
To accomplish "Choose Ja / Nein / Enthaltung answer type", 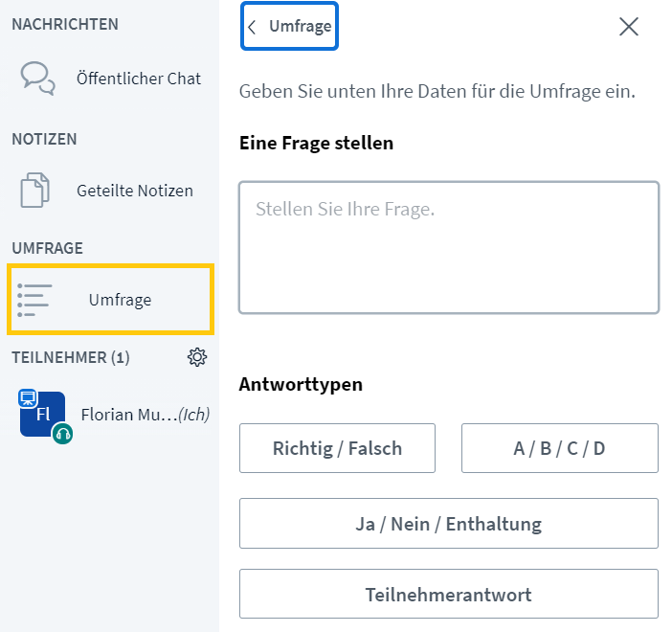I will [x=449, y=523].
